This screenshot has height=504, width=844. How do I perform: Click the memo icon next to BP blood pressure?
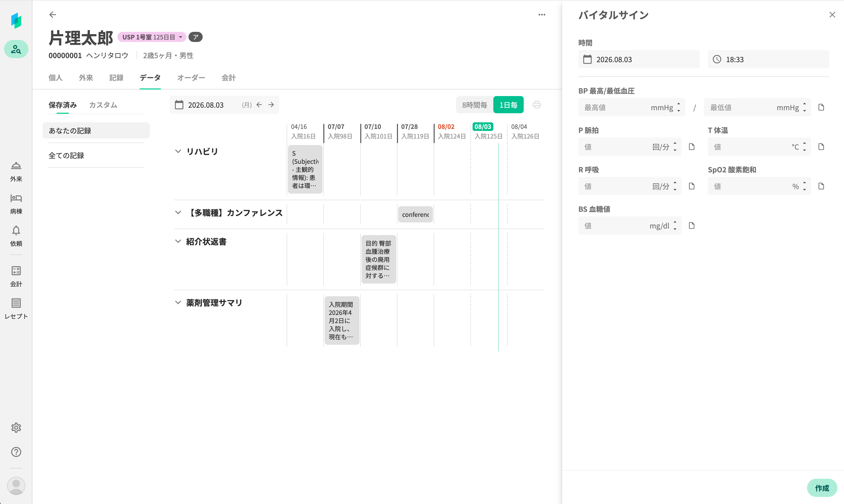pos(821,107)
